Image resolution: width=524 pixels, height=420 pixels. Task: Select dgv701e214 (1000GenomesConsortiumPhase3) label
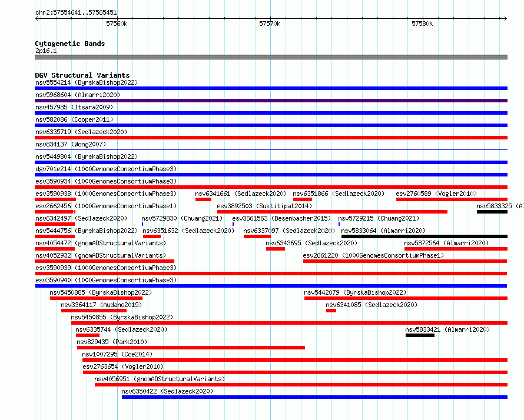106,169
